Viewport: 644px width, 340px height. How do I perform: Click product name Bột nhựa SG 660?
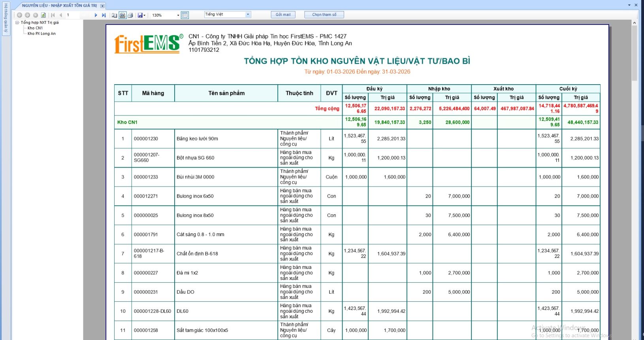(195, 158)
